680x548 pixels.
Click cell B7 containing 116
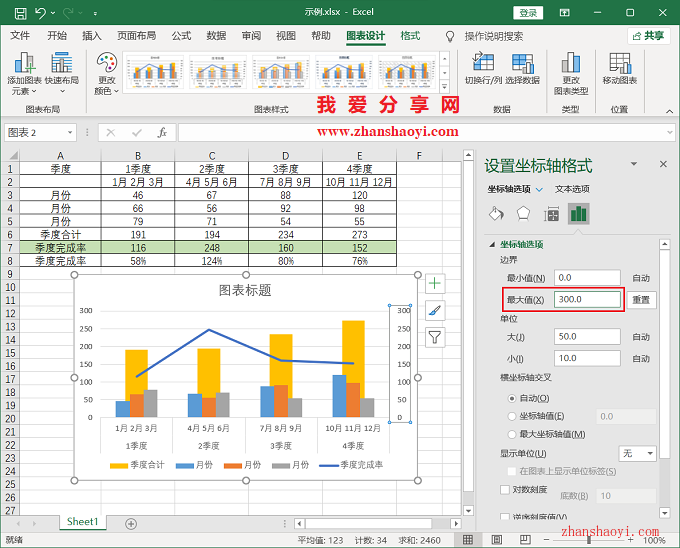tap(138, 248)
